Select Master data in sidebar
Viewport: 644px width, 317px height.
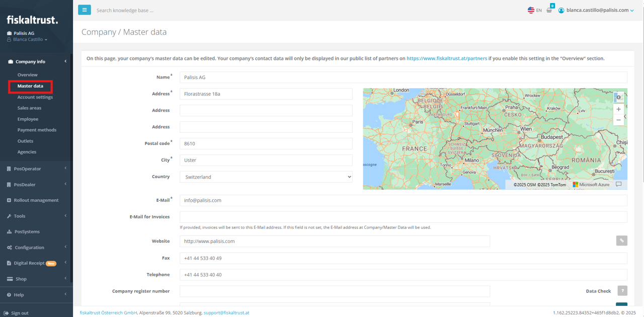[x=30, y=86]
